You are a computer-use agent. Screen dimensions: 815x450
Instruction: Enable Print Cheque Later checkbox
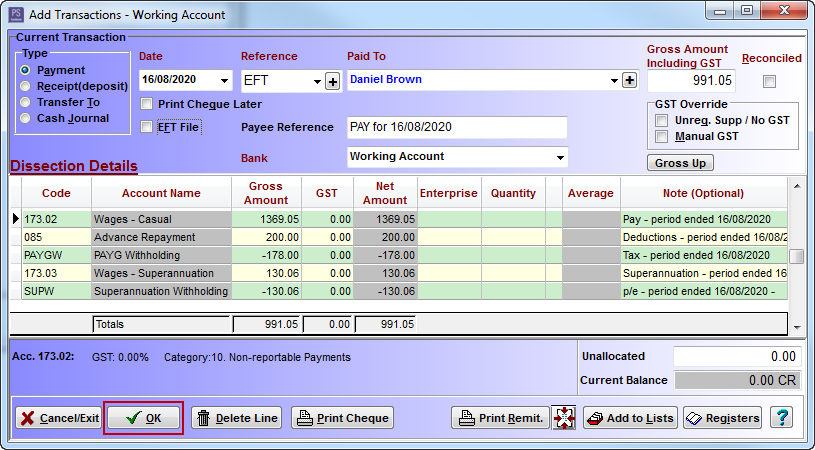(x=147, y=104)
